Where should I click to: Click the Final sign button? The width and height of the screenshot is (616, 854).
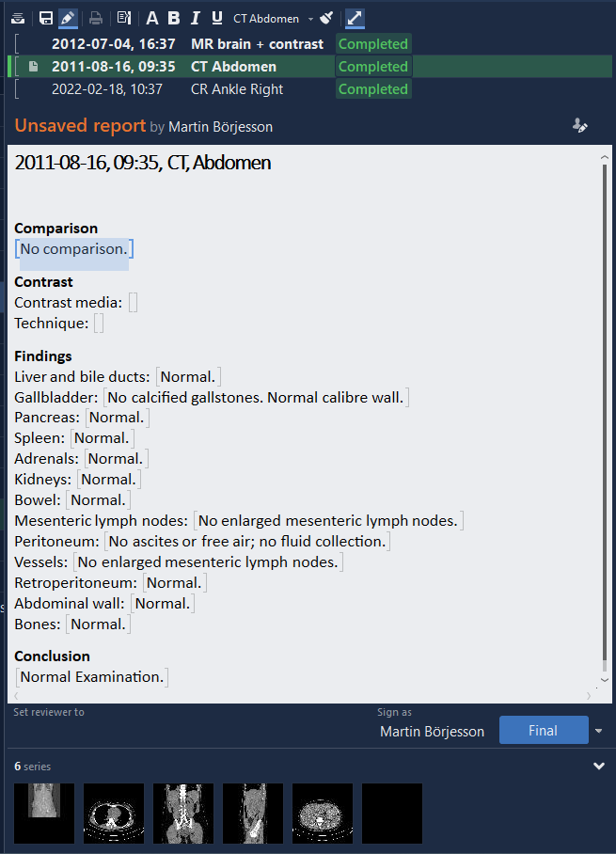click(543, 731)
